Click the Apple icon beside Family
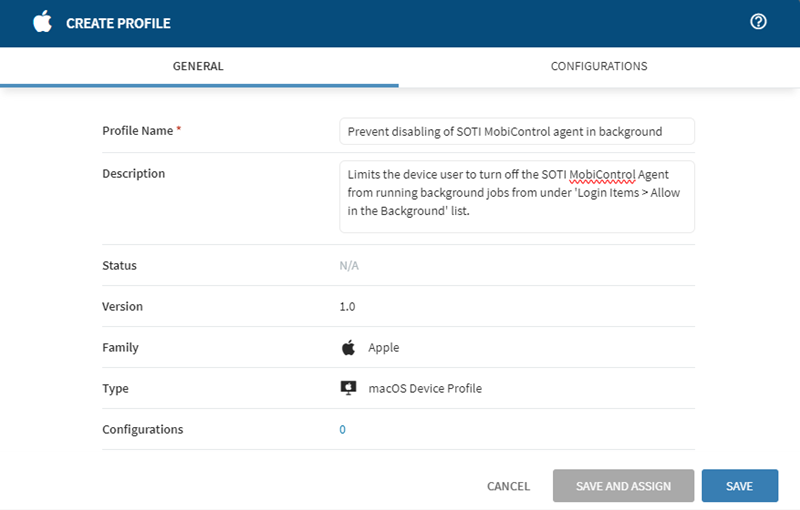 point(348,347)
